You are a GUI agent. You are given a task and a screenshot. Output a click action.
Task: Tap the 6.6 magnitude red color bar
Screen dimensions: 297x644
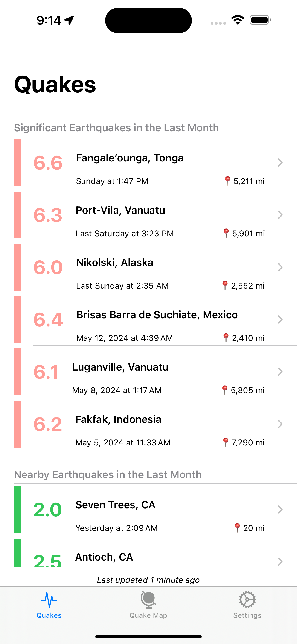click(17, 163)
